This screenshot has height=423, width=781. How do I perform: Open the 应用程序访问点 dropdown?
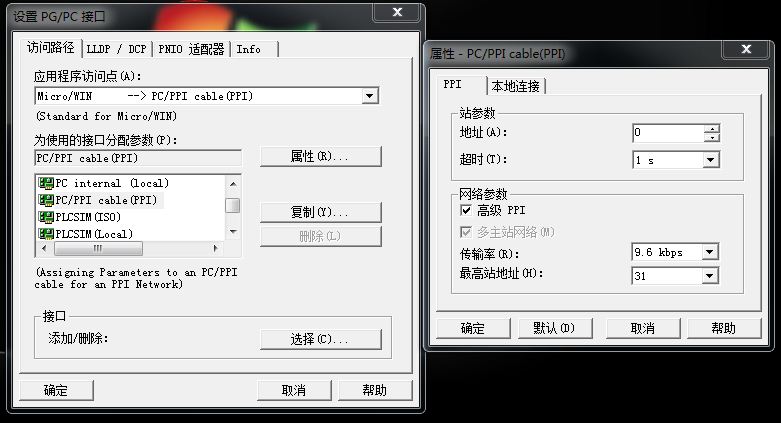(370, 96)
